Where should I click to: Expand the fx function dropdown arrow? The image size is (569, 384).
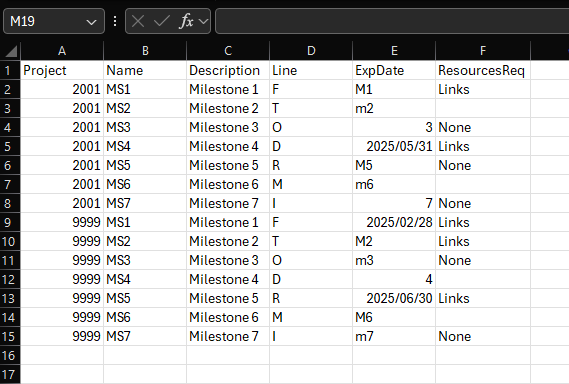click(203, 21)
